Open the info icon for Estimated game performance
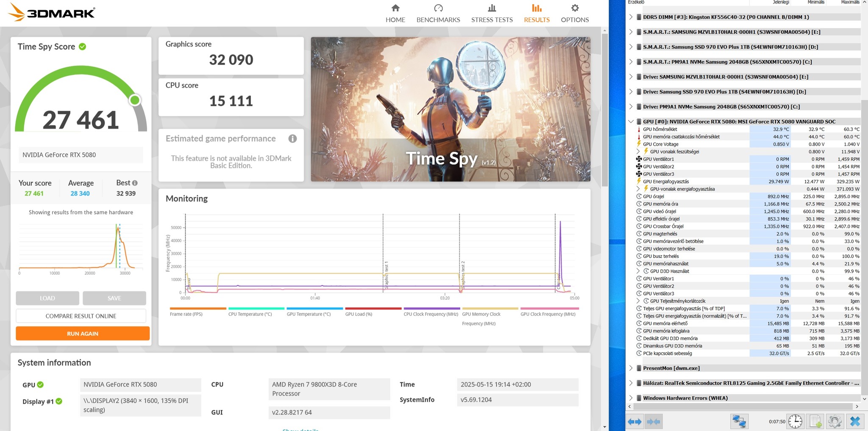Screen dimensions: 868x431 tap(292, 138)
